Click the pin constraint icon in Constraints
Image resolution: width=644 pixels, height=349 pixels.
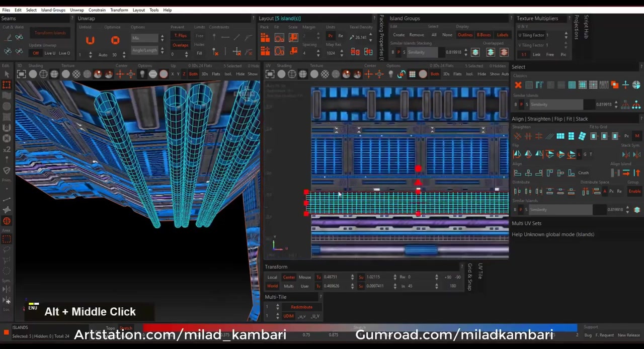pyautogui.click(x=214, y=37)
